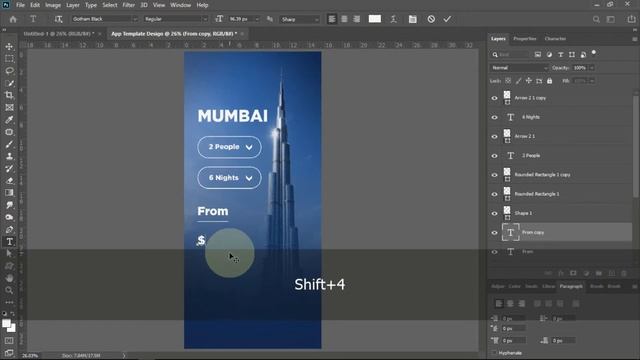The image size is (640, 360).
Task: Toggle text orientation in options bar
Action: click(58, 19)
